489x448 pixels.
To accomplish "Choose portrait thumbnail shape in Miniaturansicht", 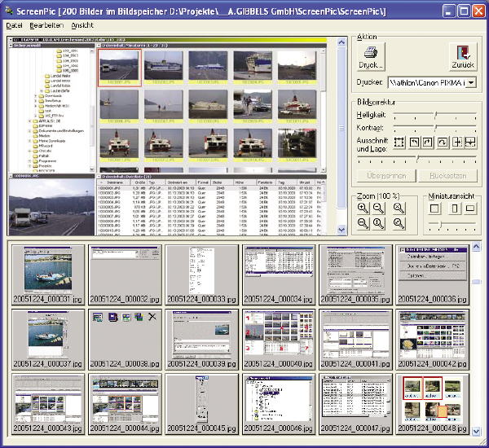I will coord(455,209).
